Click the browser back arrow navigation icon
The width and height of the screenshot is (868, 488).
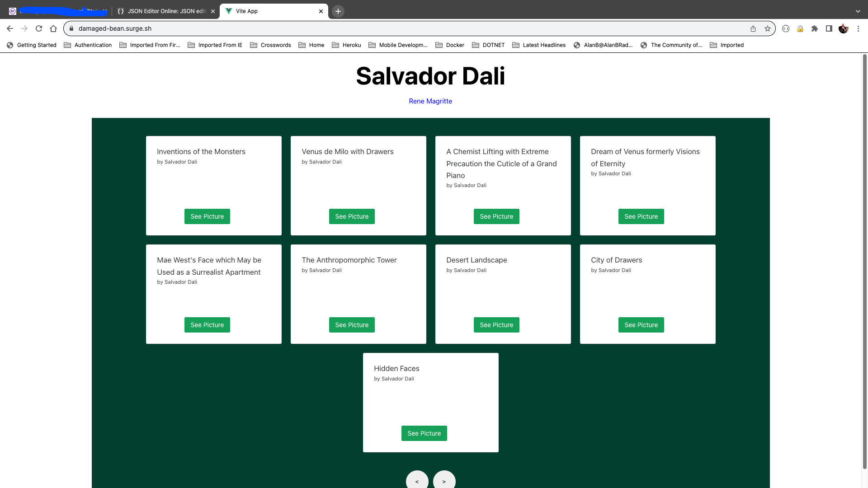tap(10, 28)
